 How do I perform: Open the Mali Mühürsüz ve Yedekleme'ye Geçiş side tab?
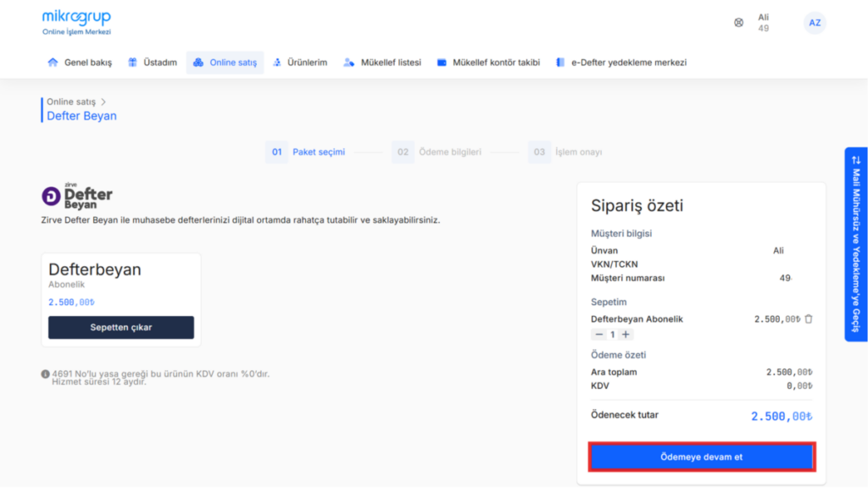856,244
